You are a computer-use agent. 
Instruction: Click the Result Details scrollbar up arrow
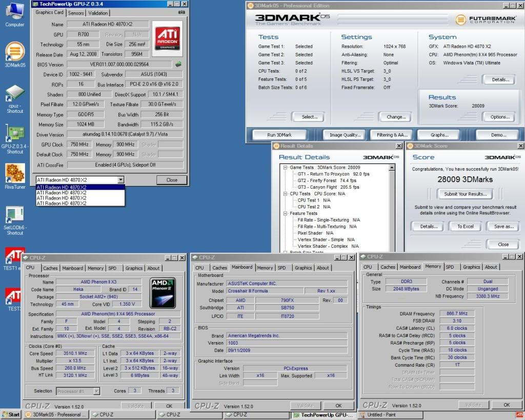tap(392, 168)
